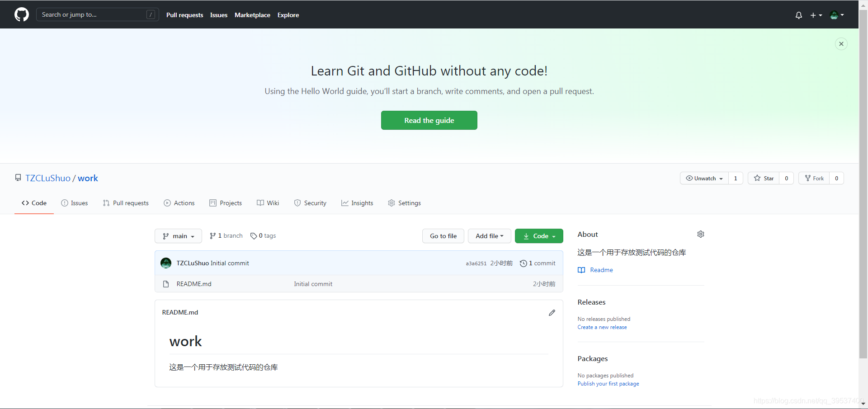The image size is (868, 409).
Task: Click Issues in the top navigation
Action: (219, 15)
